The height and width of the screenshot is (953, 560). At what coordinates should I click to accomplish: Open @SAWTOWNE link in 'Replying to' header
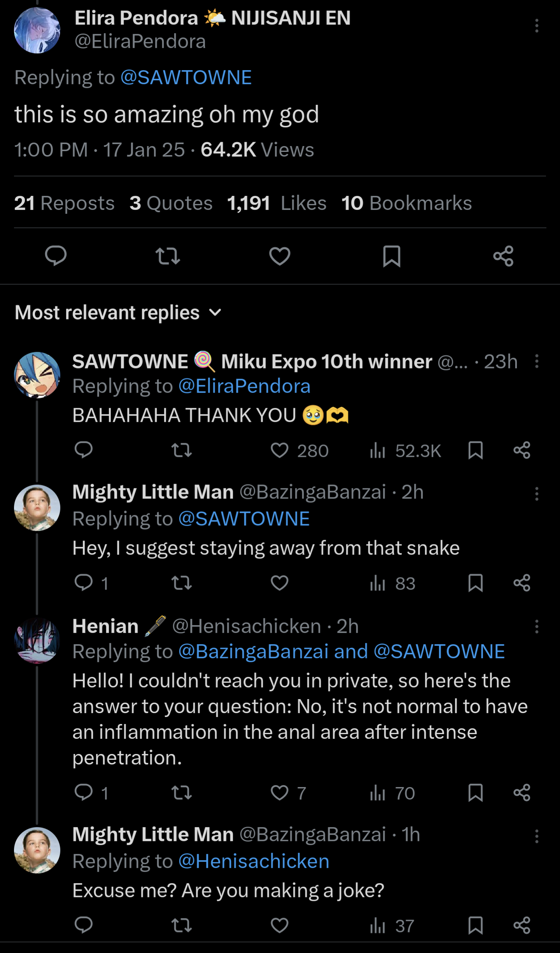click(x=186, y=77)
